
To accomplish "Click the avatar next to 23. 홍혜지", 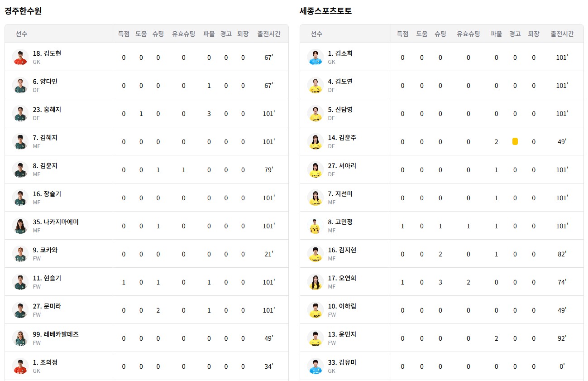I will click(x=20, y=113).
